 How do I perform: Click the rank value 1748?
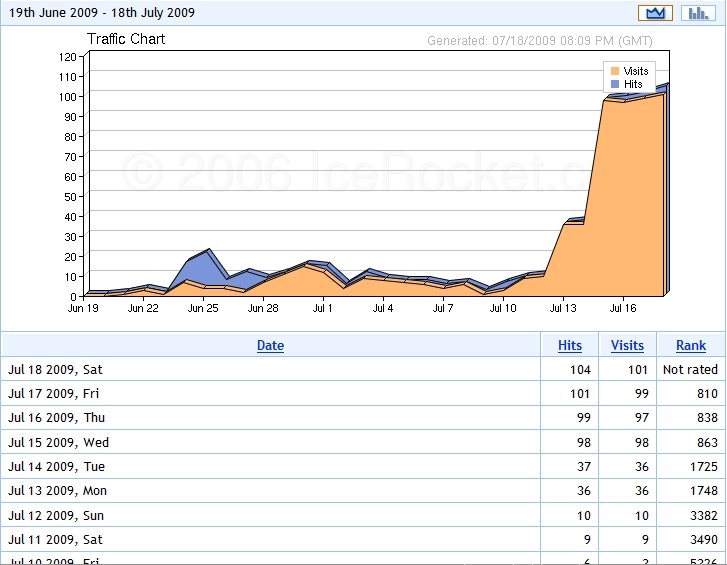tap(704, 490)
